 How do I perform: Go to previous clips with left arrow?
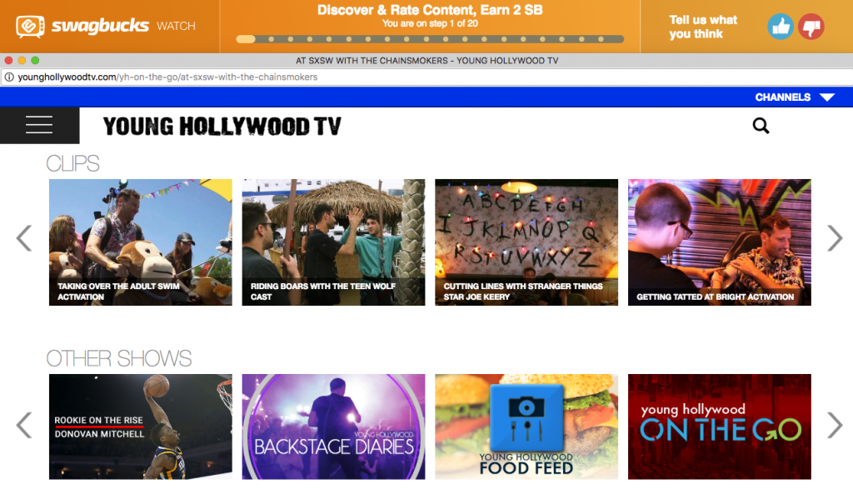tap(24, 238)
